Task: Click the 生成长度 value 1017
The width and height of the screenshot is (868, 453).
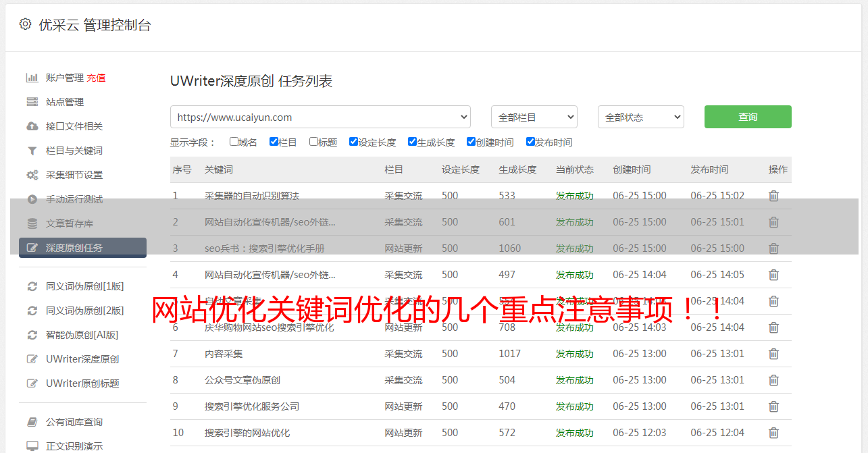Action: 510,354
